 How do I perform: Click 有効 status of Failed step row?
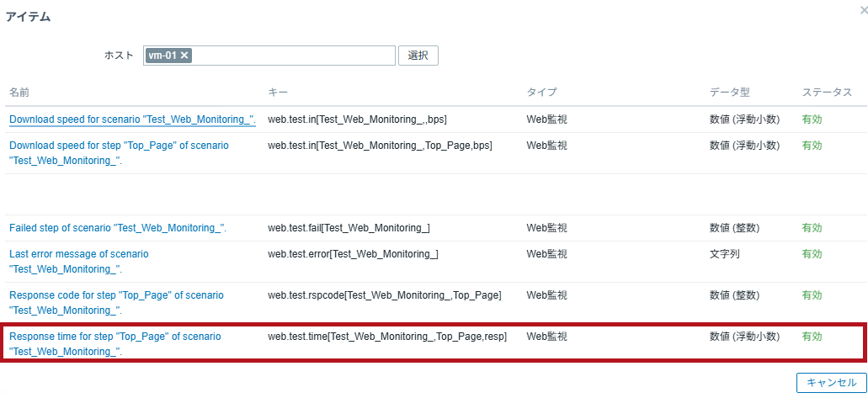tap(812, 227)
